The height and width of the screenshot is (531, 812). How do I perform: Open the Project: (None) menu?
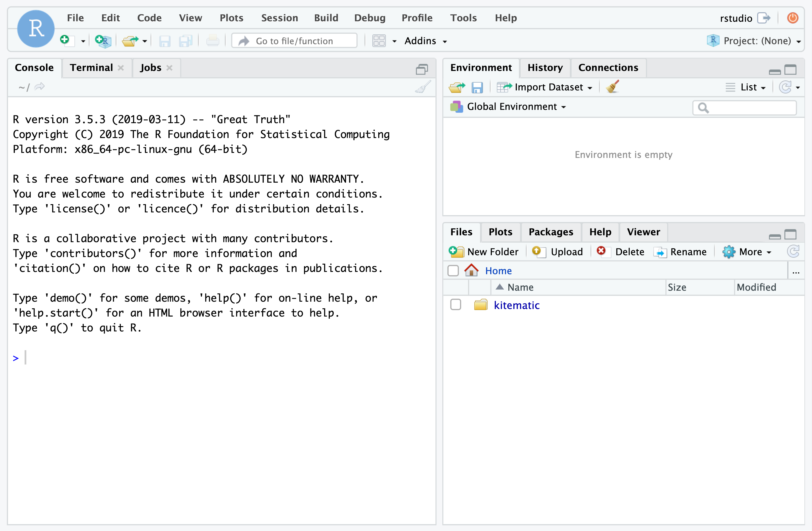click(754, 41)
